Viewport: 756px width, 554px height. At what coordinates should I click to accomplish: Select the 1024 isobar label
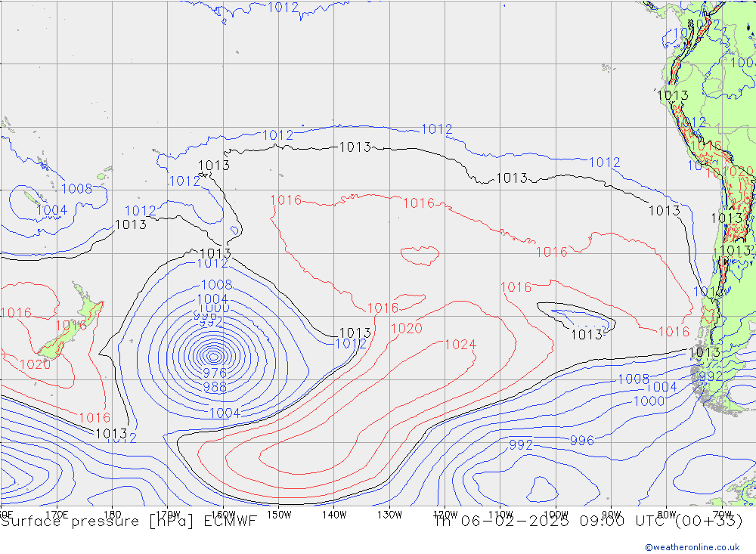460,345
